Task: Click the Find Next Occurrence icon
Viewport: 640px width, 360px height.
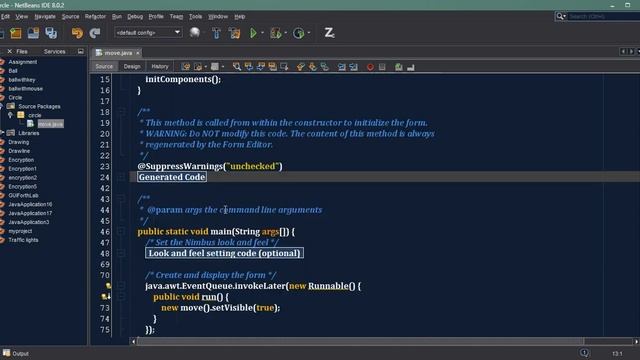Action: coord(260,67)
